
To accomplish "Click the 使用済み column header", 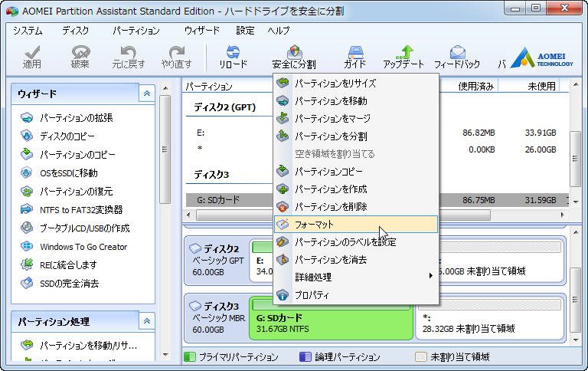I will pos(475,87).
